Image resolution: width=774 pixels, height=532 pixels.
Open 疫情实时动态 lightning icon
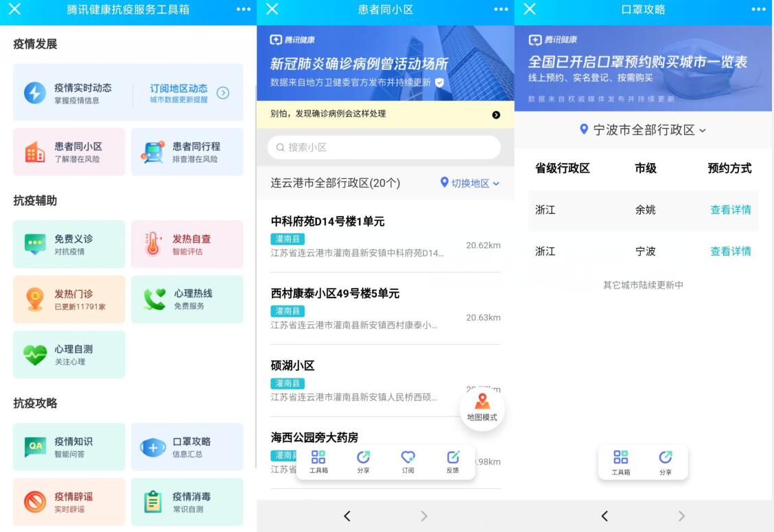click(35, 93)
